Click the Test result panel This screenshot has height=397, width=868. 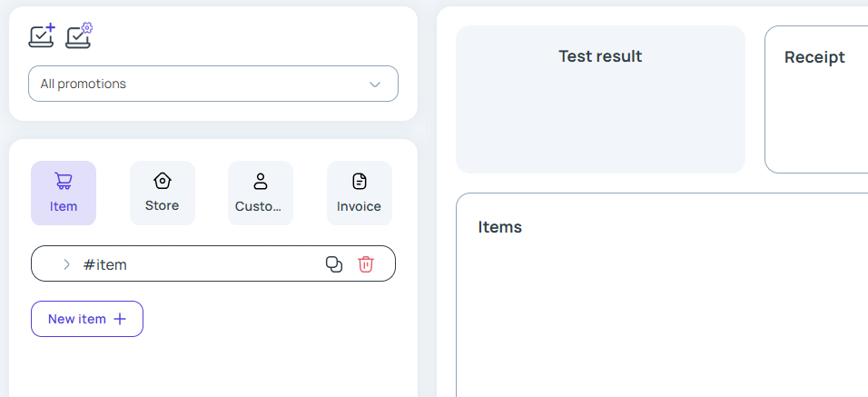click(600, 99)
